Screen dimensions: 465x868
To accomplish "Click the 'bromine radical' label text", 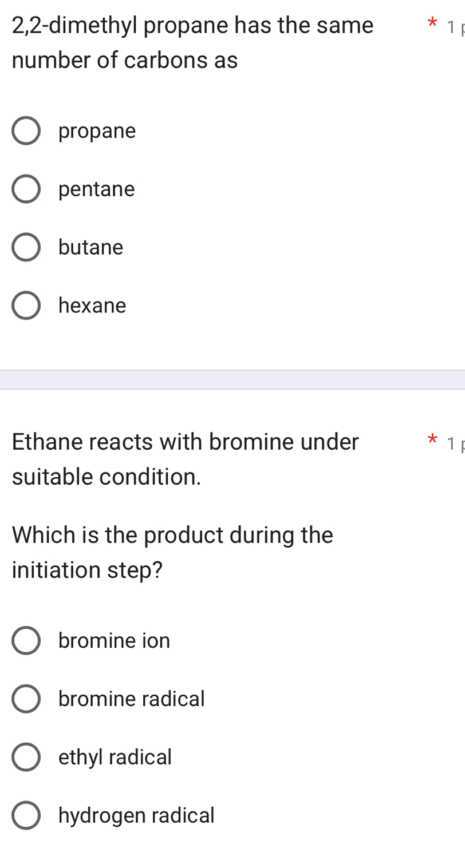I will pos(132,699).
